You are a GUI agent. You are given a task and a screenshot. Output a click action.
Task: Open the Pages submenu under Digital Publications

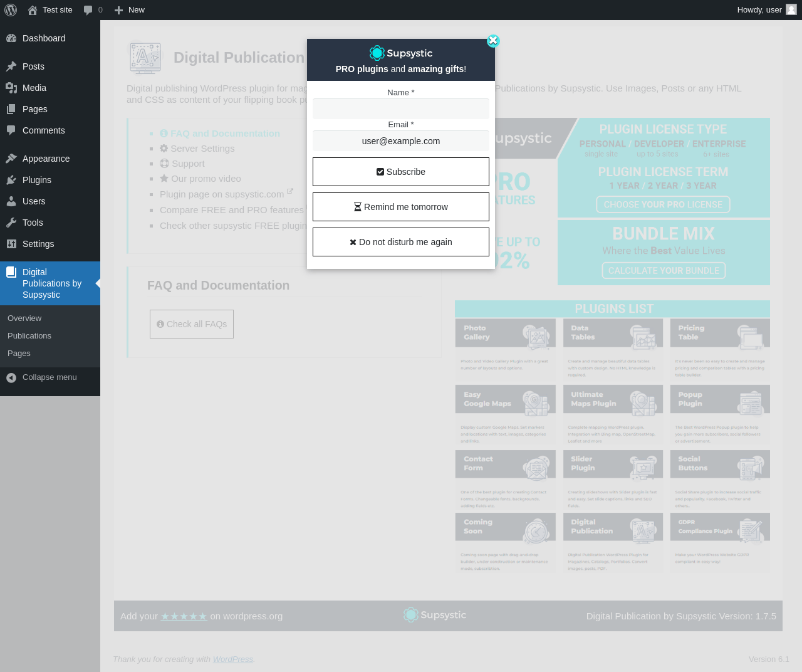(x=19, y=354)
